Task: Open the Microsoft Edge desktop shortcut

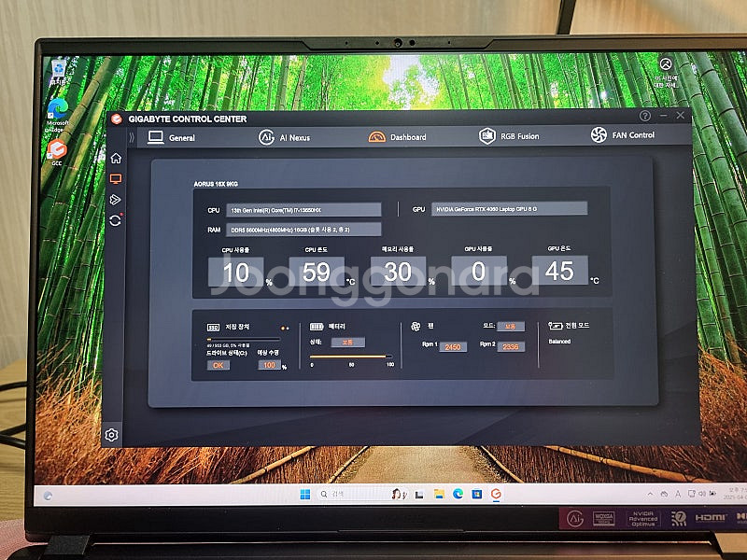Action: (x=58, y=116)
